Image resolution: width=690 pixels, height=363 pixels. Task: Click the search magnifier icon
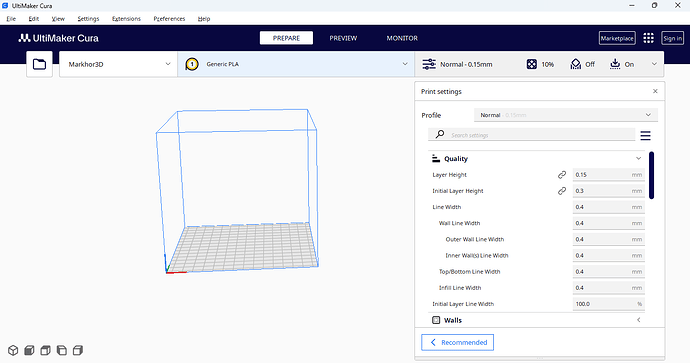pos(440,135)
